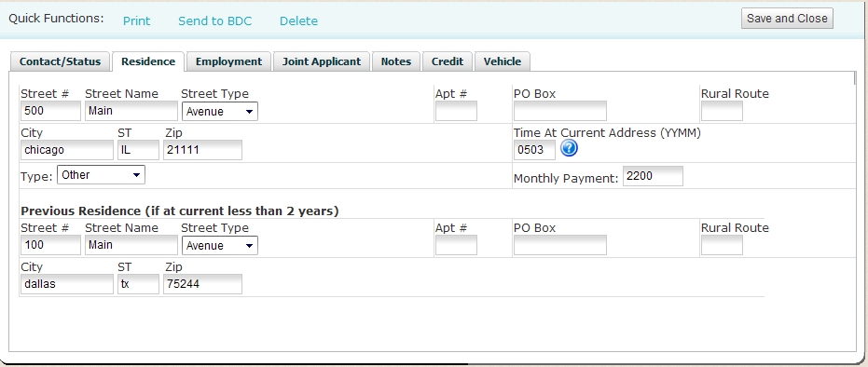868x367 pixels.
Task: Open current residence Street Type dropdown
Action: click(x=220, y=111)
